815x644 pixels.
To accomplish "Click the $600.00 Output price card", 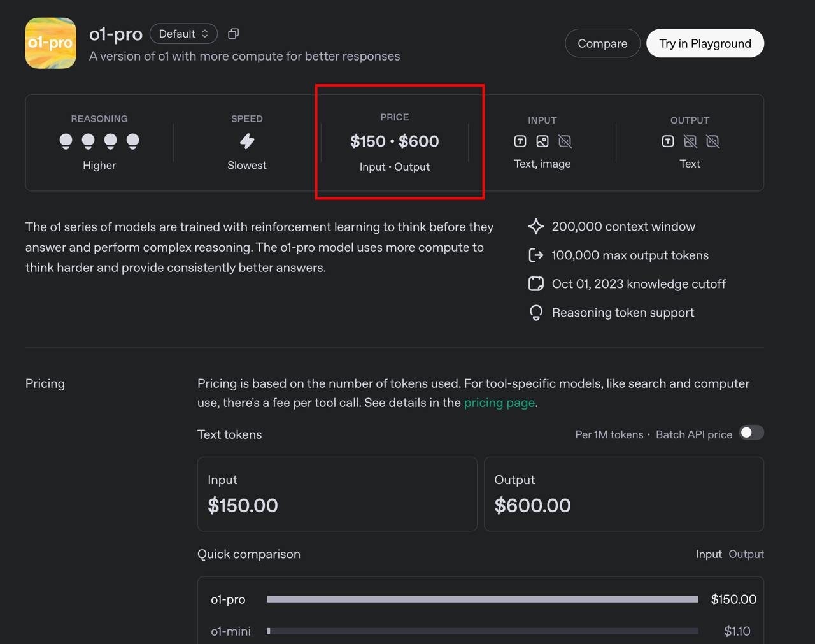I will [624, 494].
